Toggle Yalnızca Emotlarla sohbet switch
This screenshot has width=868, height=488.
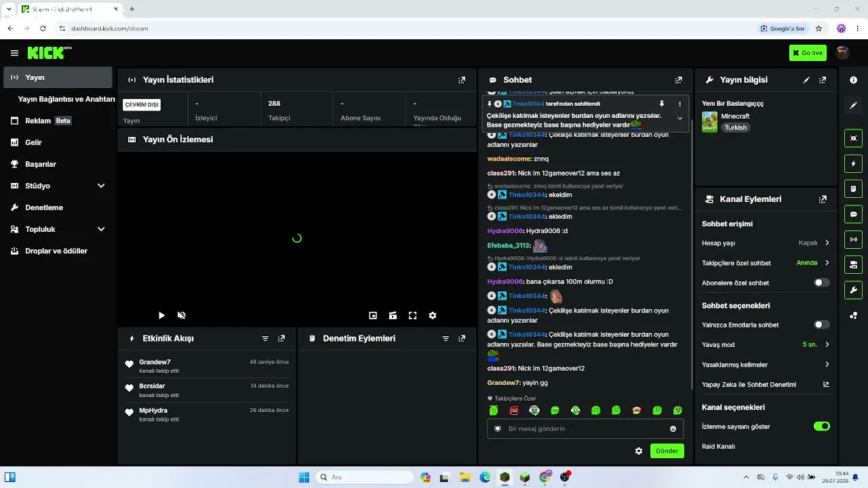pyautogui.click(x=821, y=325)
